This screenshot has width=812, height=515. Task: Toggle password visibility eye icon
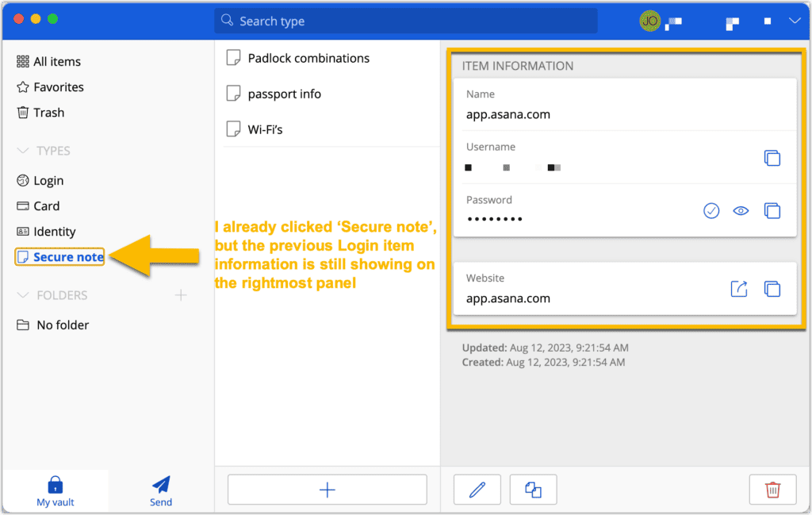[x=741, y=211]
